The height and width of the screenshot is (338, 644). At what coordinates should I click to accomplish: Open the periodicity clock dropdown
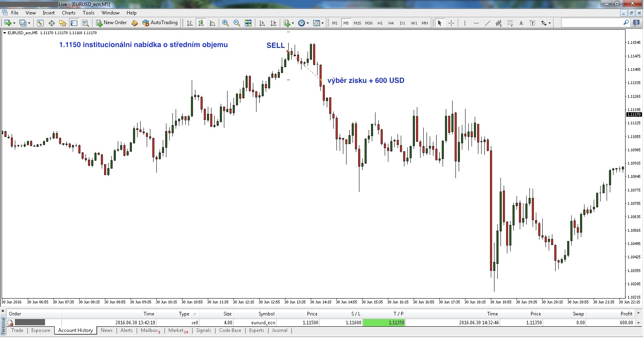303,23
